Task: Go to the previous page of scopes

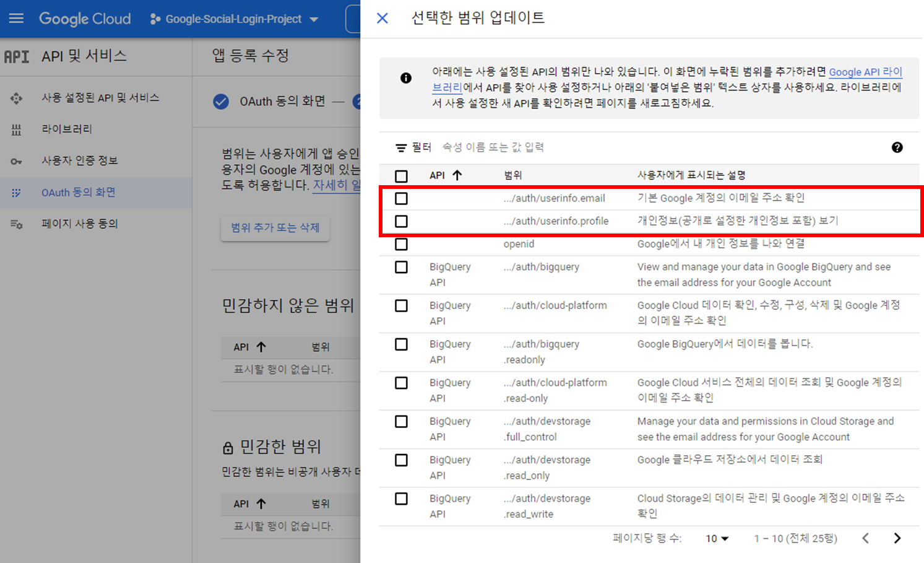Action: [x=866, y=538]
